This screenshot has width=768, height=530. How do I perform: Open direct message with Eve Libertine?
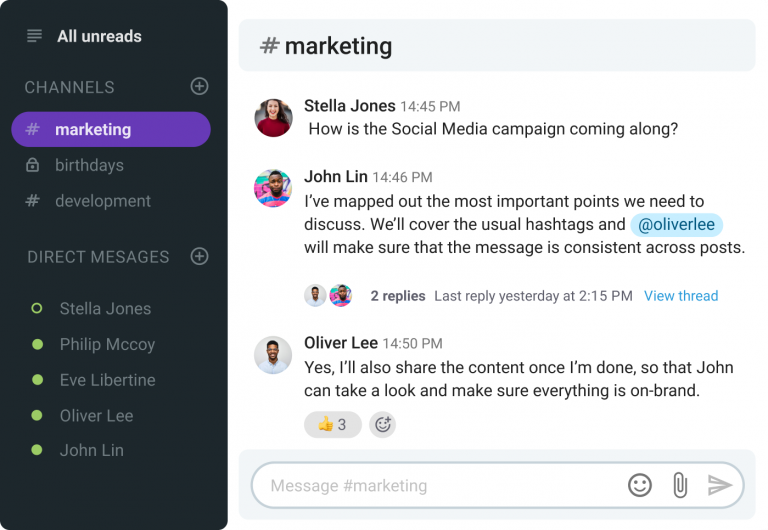click(x=107, y=380)
